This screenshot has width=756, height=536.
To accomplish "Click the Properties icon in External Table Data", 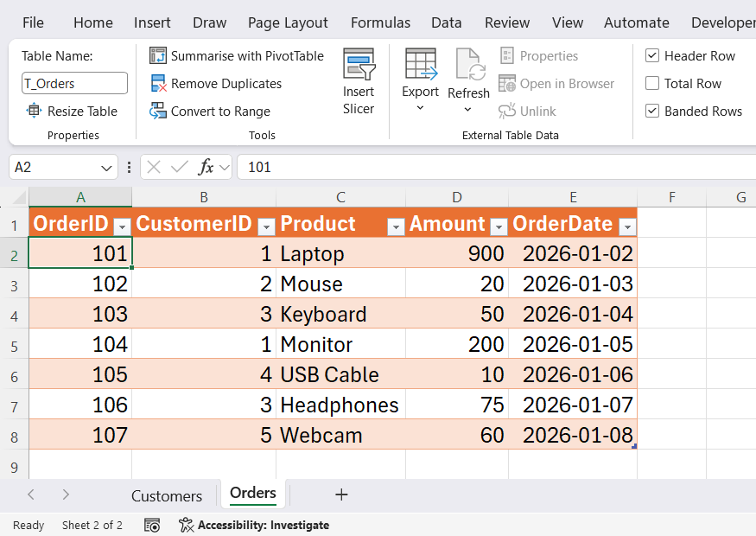I will [506, 55].
